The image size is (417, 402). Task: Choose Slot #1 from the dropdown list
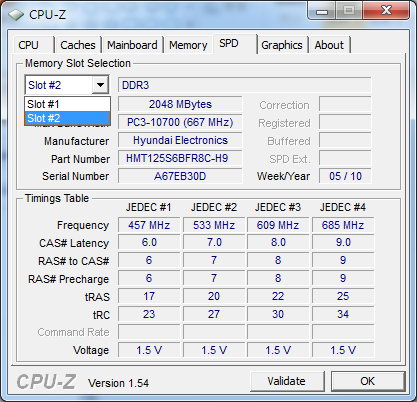[x=67, y=104]
